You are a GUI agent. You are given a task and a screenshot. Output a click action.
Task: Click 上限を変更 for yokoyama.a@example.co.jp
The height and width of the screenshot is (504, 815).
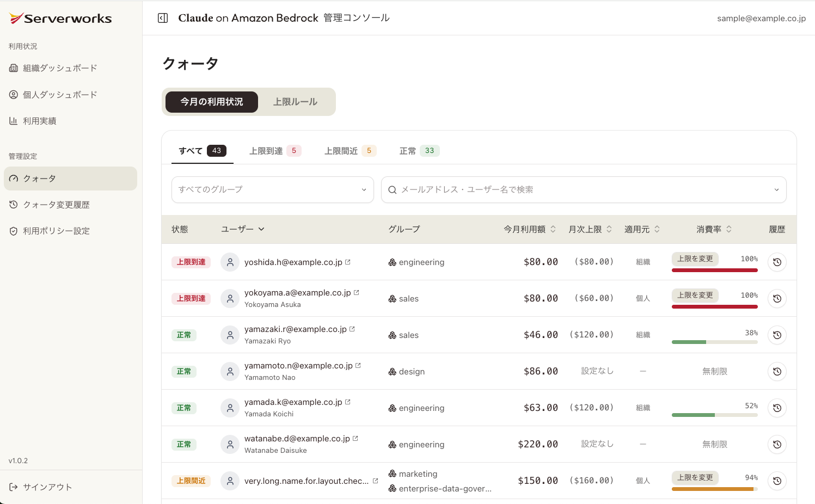tap(695, 295)
